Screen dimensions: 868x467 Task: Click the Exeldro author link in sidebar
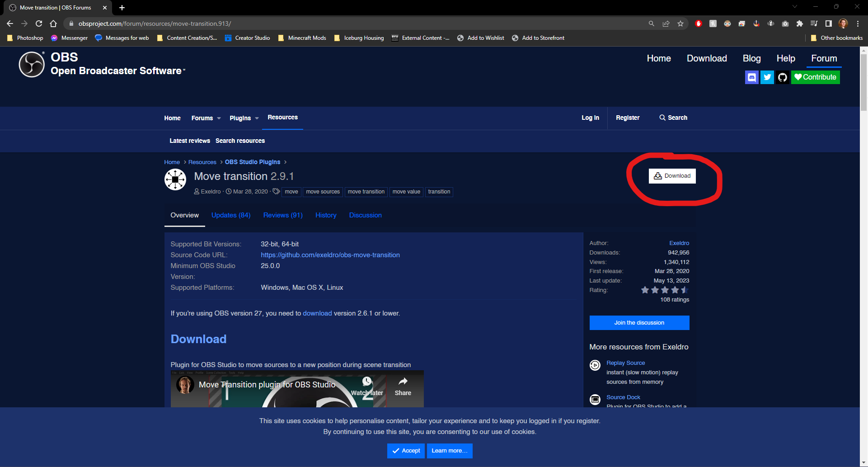click(679, 243)
